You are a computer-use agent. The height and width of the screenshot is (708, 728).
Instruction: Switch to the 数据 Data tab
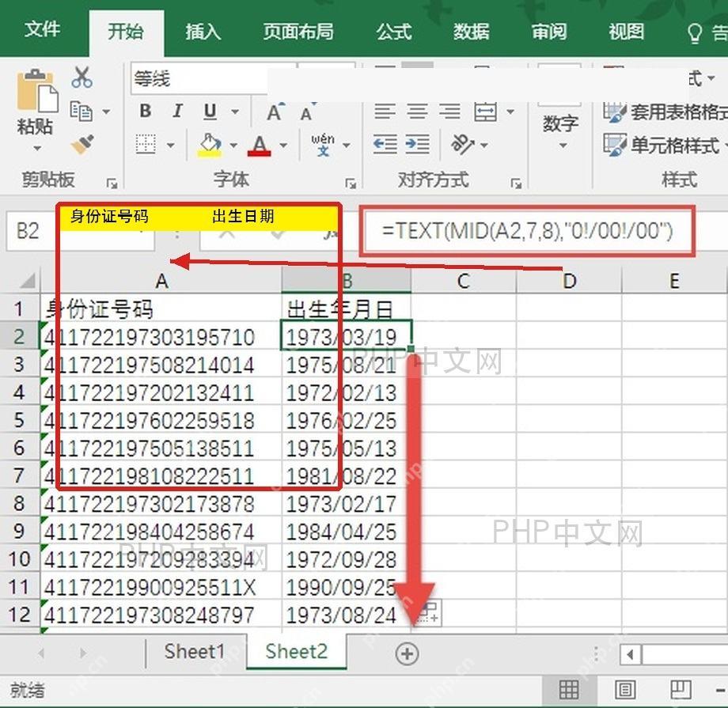coord(472,32)
